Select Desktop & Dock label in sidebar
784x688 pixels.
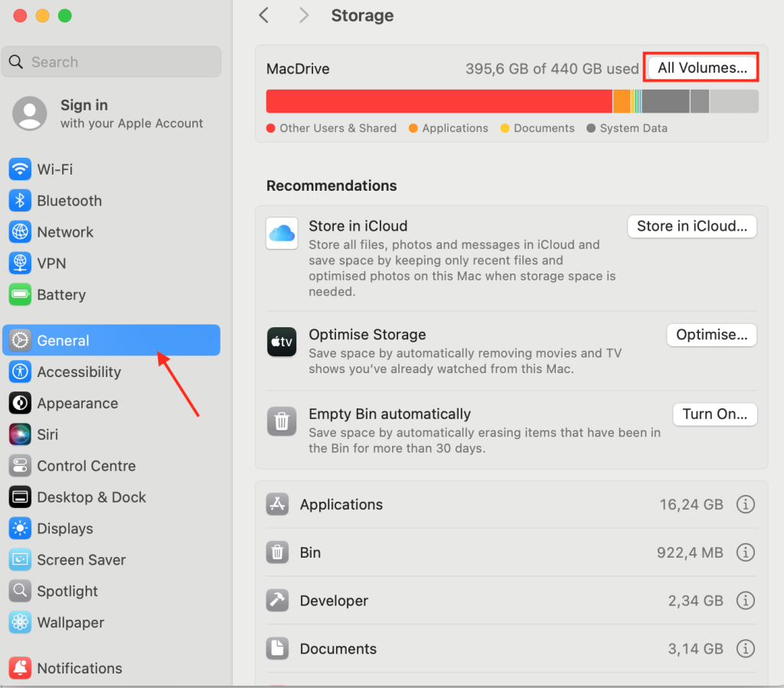pyautogui.click(x=92, y=497)
